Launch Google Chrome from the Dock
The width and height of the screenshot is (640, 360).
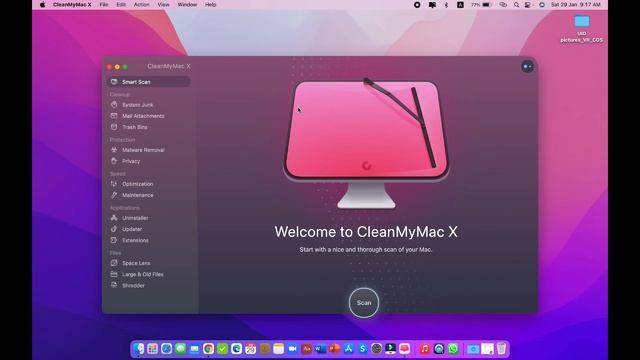209,349
